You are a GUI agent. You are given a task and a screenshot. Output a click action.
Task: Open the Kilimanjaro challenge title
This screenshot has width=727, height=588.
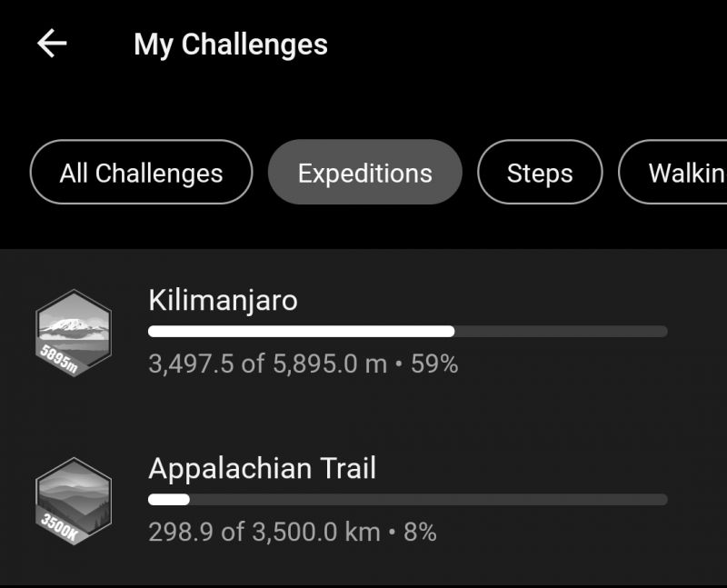(x=223, y=300)
